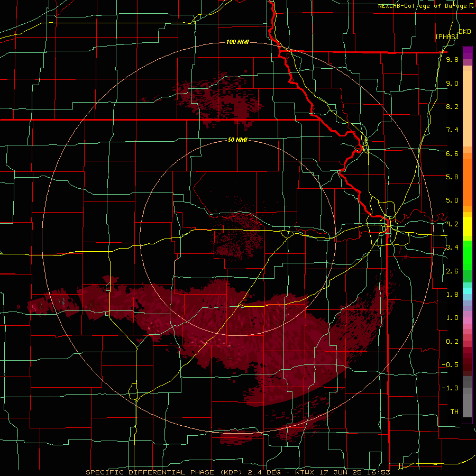Click the 2.6 color scale value
Image resolution: width=476 pixels, height=476 pixels.
tap(452, 271)
